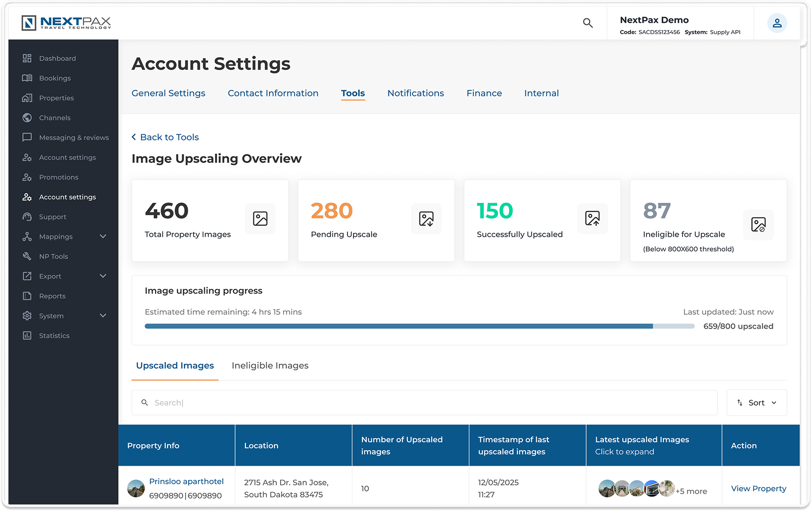The image size is (812, 511).
Task: Click the Total Property Images icon
Action: [x=260, y=219]
